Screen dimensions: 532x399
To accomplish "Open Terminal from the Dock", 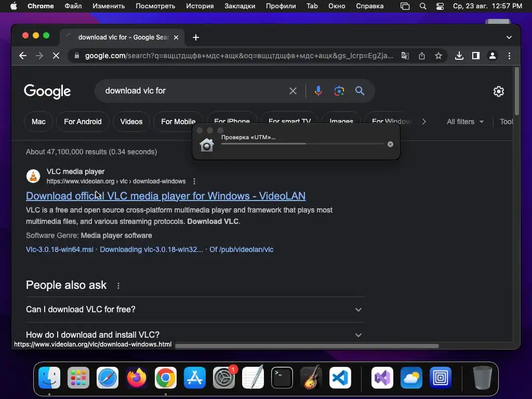I will pos(282,378).
